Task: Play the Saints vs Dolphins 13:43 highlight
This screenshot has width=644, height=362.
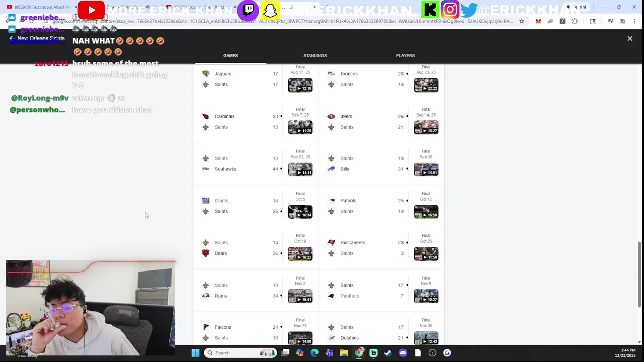Action: (x=426, y=338)
